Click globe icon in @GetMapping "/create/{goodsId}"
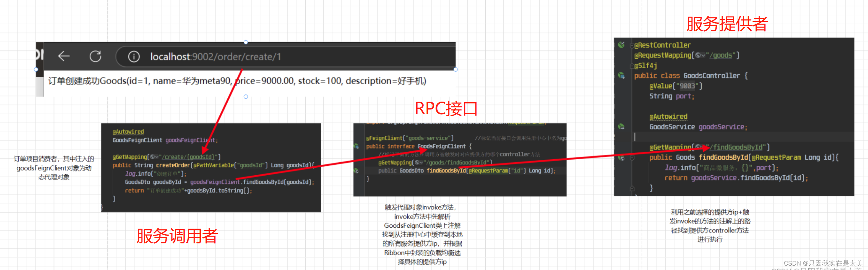Screen dimensions: 868x270 click(x=153, y=157)
